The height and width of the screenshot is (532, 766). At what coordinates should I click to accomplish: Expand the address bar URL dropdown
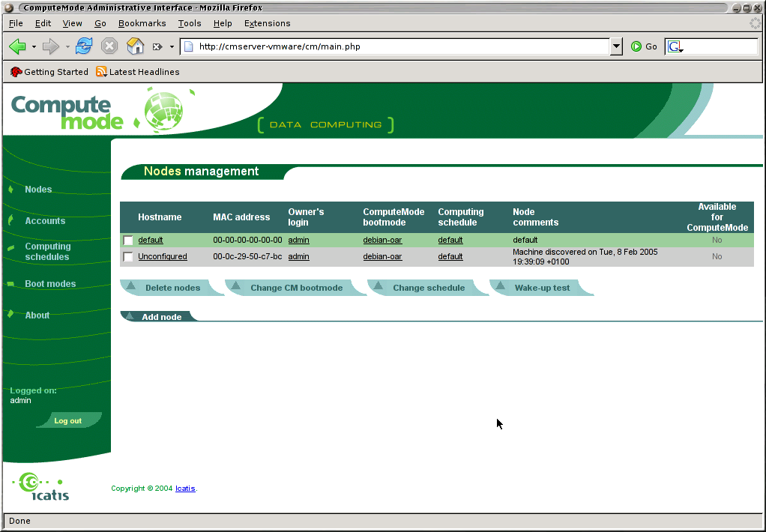pos(616,46)
